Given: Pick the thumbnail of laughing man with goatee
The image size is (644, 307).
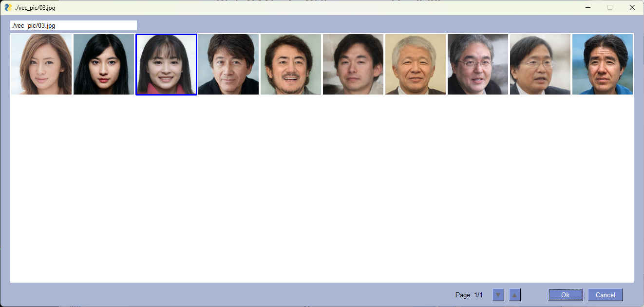Looking at the screenshot, I should coord(291,64).
